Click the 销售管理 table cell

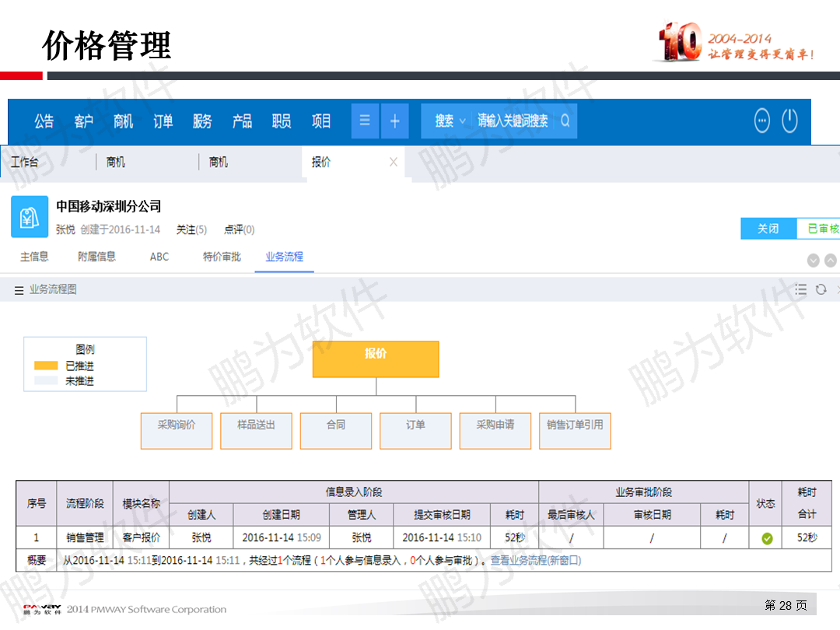pos(85,538)
